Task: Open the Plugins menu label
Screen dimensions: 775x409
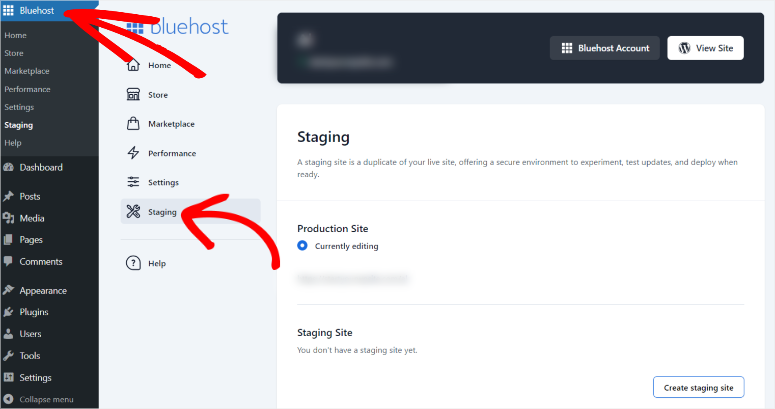Action: [34, 312]
